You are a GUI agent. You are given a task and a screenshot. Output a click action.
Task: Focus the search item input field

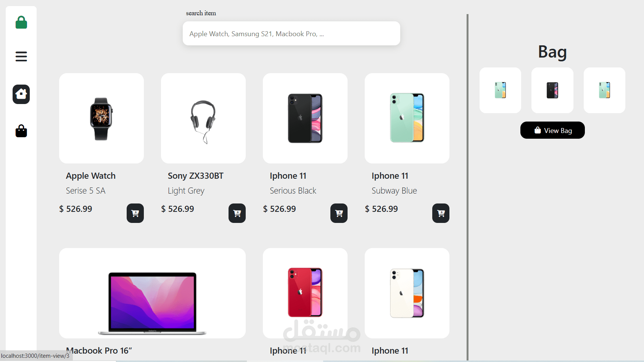291,34
